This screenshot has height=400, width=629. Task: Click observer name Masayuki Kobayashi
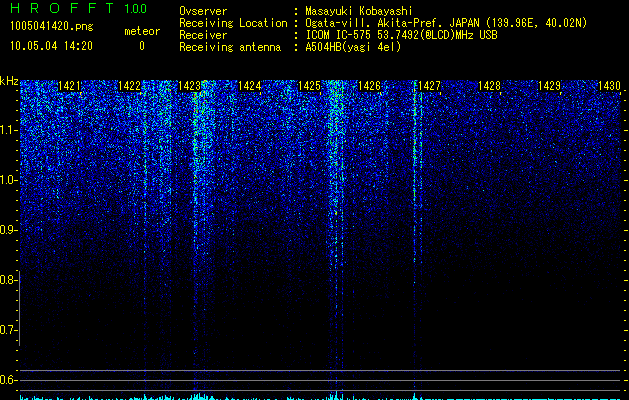tap(359, 11)
